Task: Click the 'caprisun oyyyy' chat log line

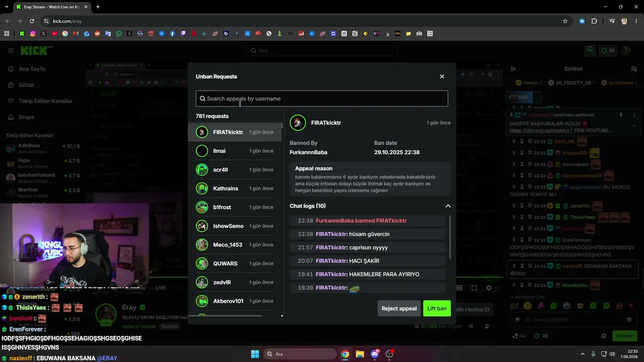Action: (368, 247)
